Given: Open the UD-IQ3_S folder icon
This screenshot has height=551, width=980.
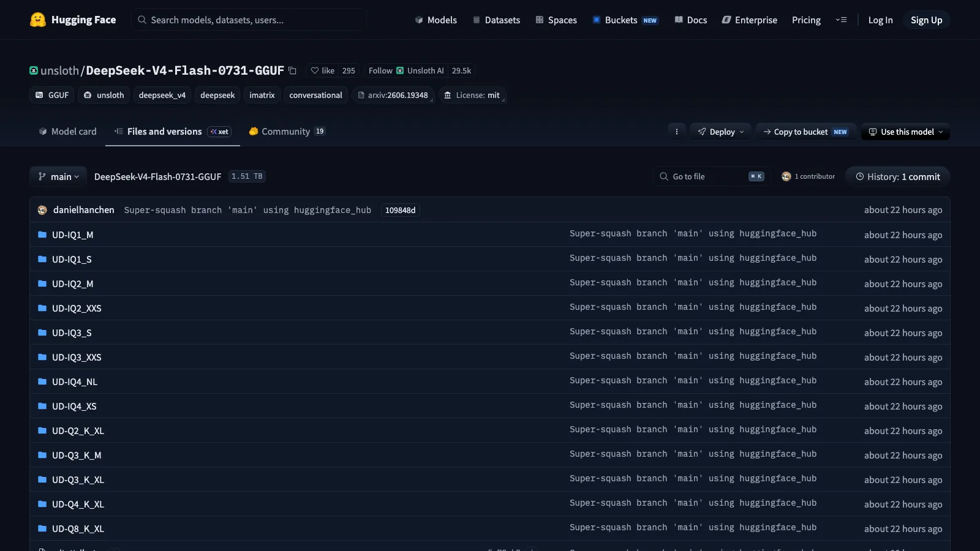Looking at the screenshot, I should [x=42, y=332].
